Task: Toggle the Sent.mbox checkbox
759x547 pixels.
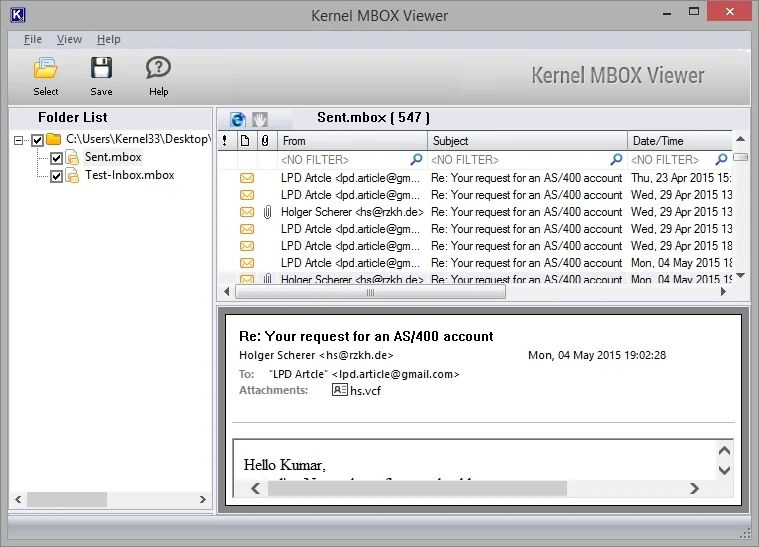Action: [56, 158]
